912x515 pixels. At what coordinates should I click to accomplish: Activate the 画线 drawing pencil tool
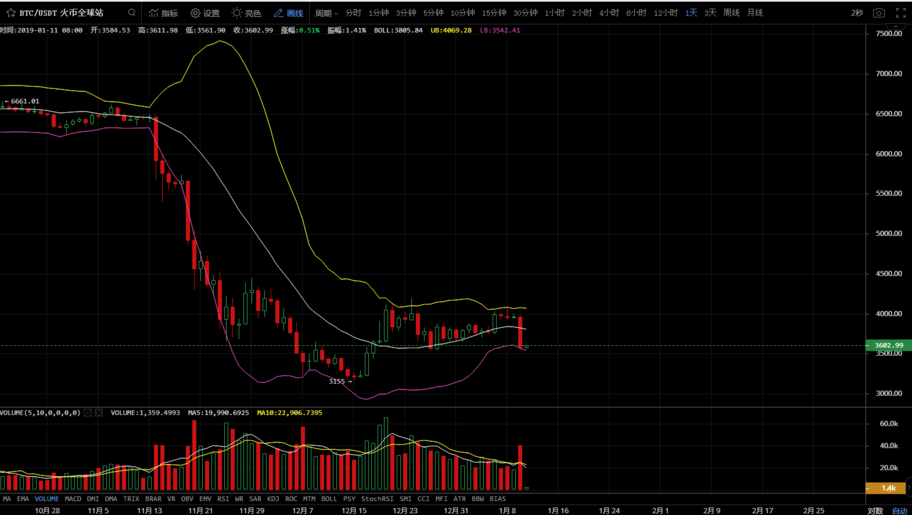pos(288,13)
